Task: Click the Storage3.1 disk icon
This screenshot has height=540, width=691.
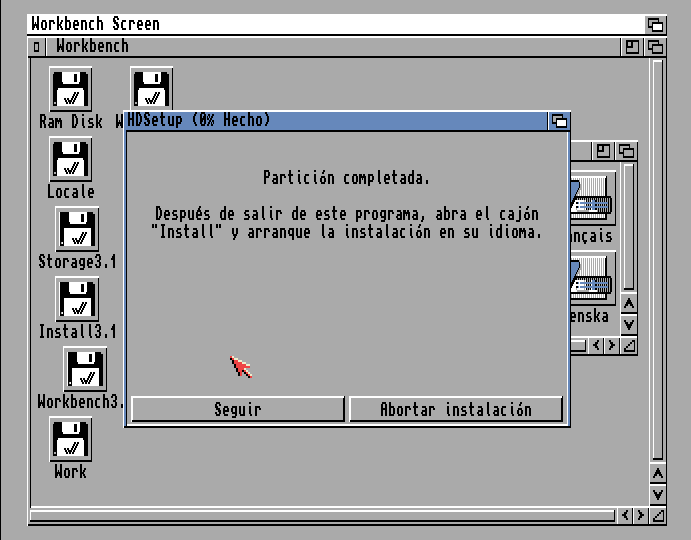Action: click(x=77, y=230)
